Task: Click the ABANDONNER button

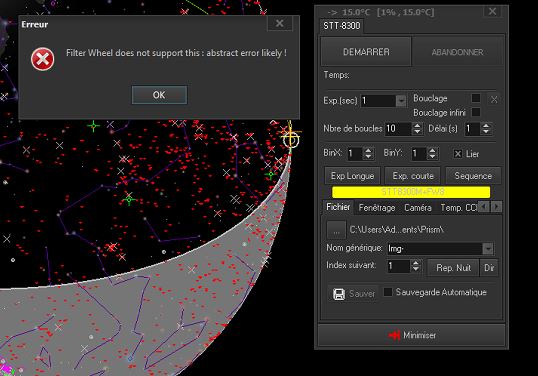Action: (457, 52)
